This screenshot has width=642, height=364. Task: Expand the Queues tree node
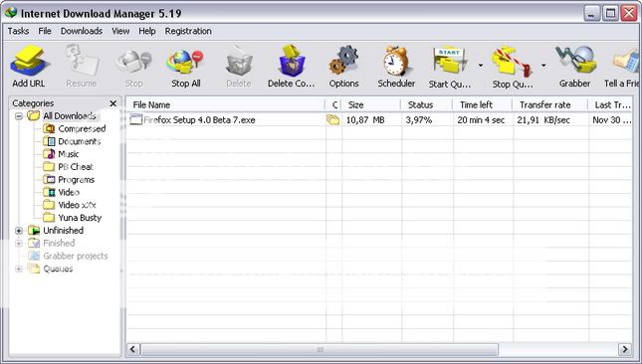[x=19, y=269]
